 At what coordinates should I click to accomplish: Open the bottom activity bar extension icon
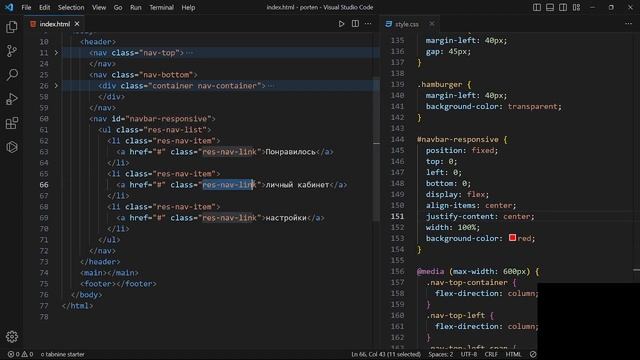point(12,147)
